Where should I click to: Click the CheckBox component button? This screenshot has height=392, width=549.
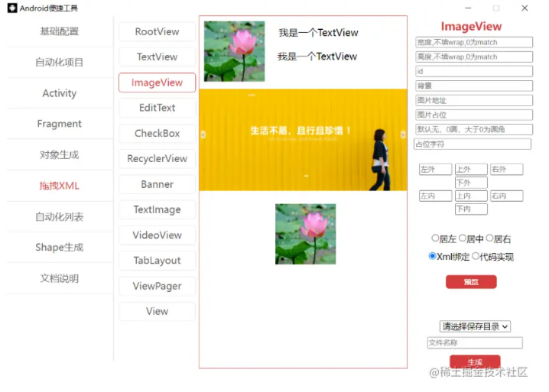coord(158,134)
